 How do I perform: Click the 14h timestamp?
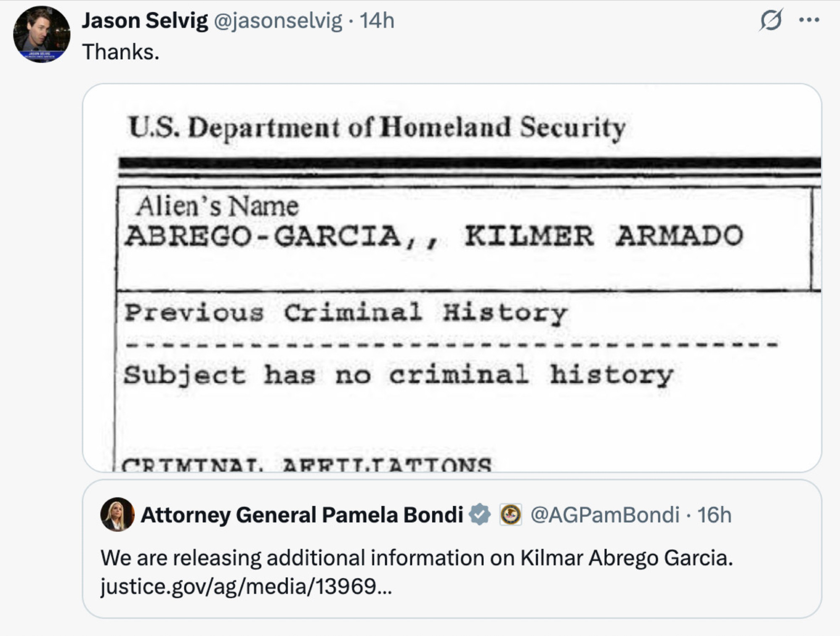(x=377, y=21)
